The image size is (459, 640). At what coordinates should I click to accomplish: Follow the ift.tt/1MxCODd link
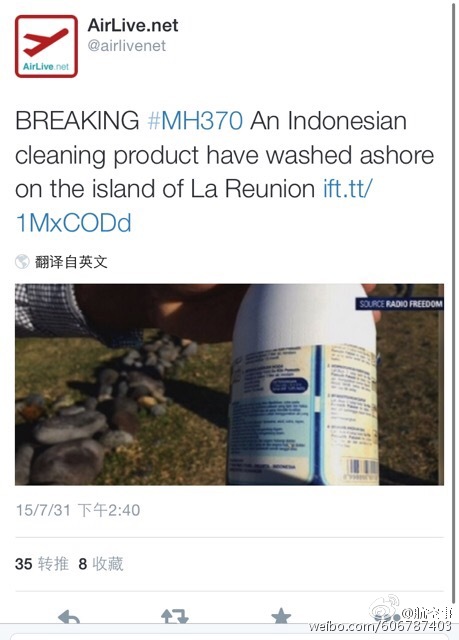coord(194,206)
